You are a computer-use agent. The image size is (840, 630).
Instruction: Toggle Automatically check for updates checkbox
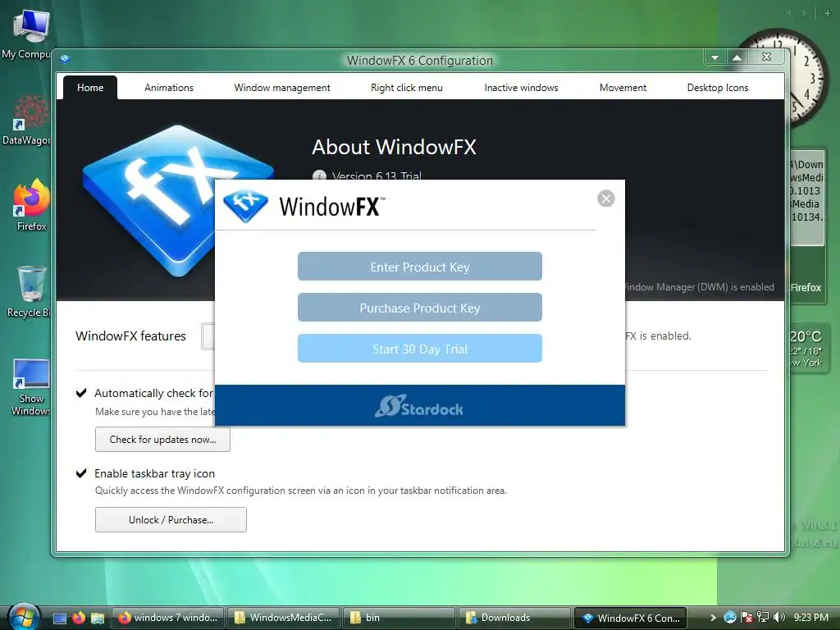tap(81, 393)
